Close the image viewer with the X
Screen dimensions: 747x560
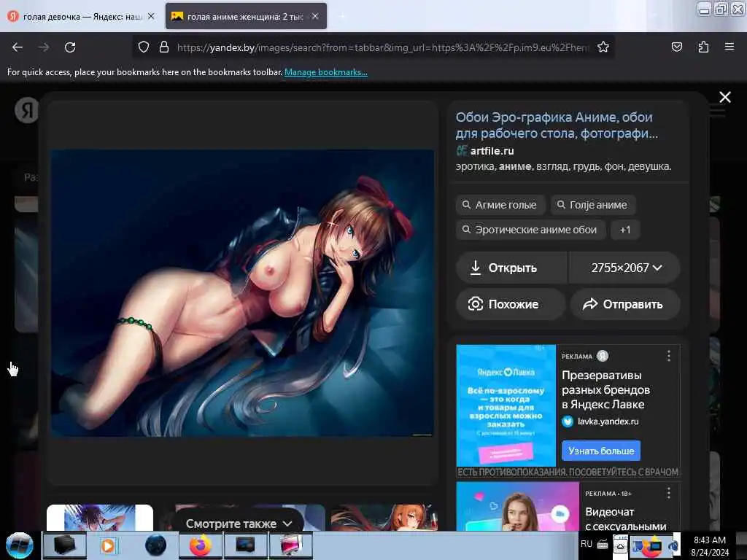pos(725,97)
